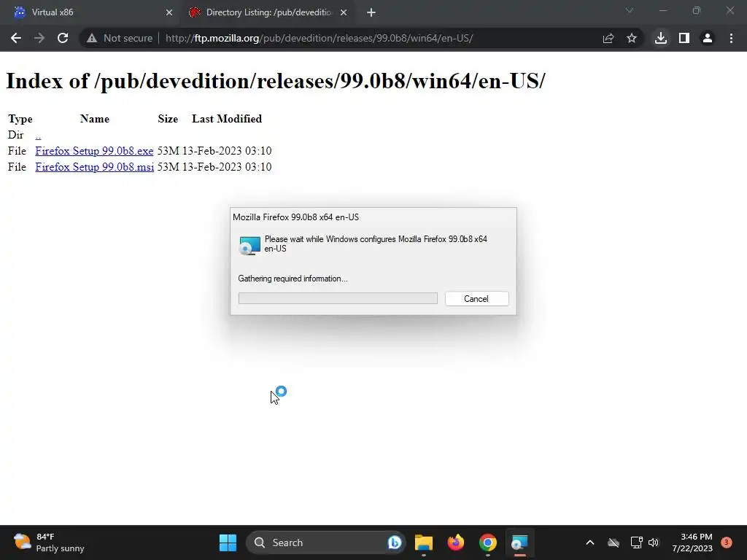Close the Virtual x86 tab
This screenshot has width=747, height=560.
(169, 12)
